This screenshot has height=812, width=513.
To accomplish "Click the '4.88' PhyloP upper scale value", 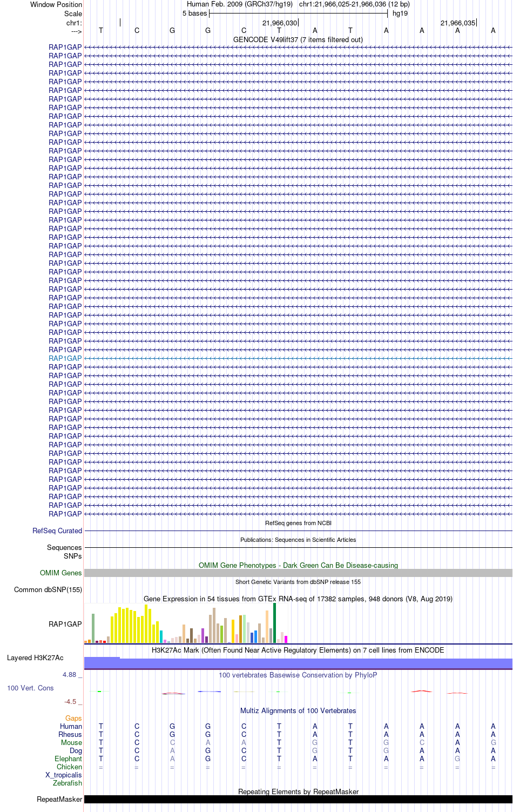I will (70, 675).
